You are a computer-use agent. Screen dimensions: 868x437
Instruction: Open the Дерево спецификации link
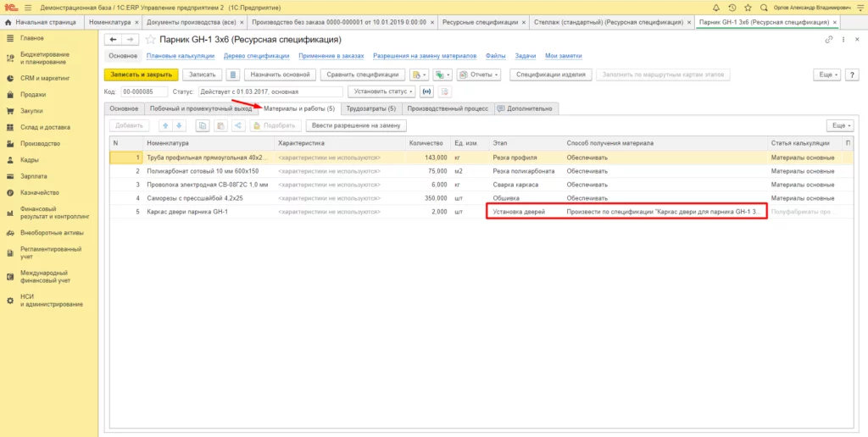(x=256, y=56)
